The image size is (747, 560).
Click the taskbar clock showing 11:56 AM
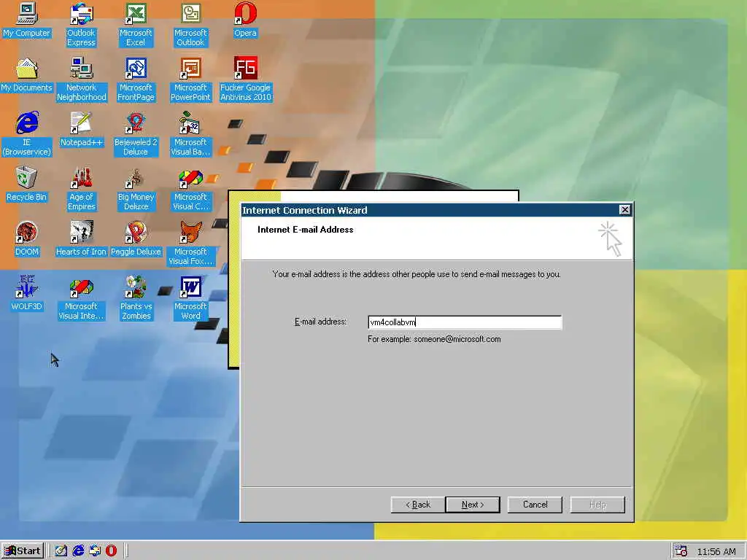pyautogui.click(x=716, y=551)
